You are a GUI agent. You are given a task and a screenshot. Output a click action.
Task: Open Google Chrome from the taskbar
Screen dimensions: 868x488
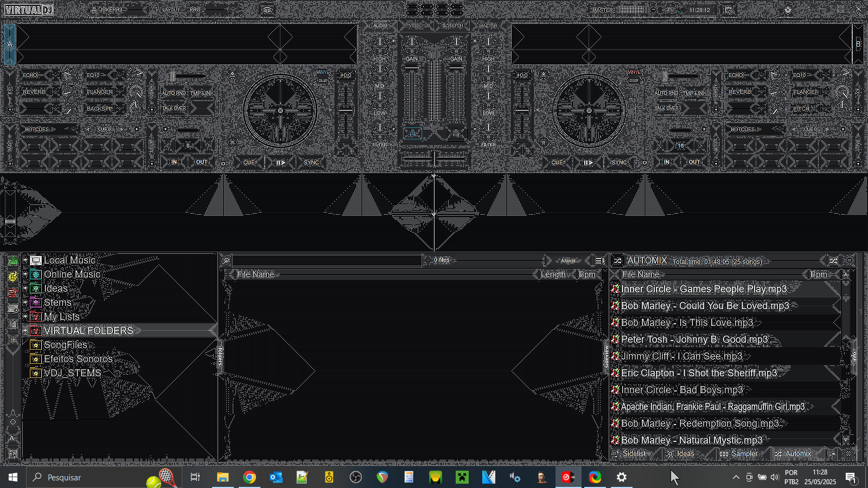click(x=250, y=477)
